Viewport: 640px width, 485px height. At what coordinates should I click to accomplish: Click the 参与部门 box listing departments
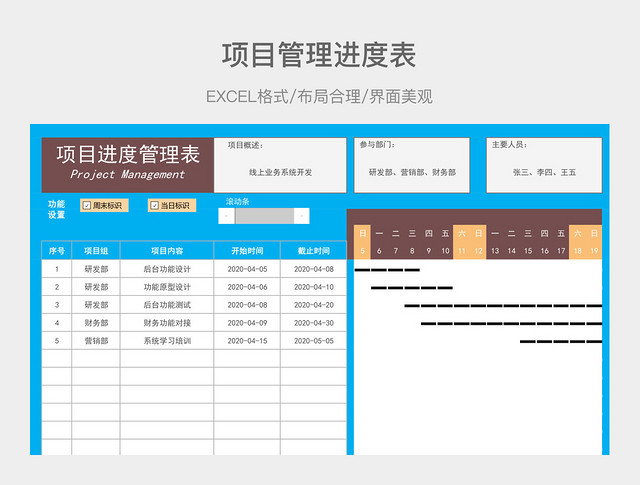412,165
